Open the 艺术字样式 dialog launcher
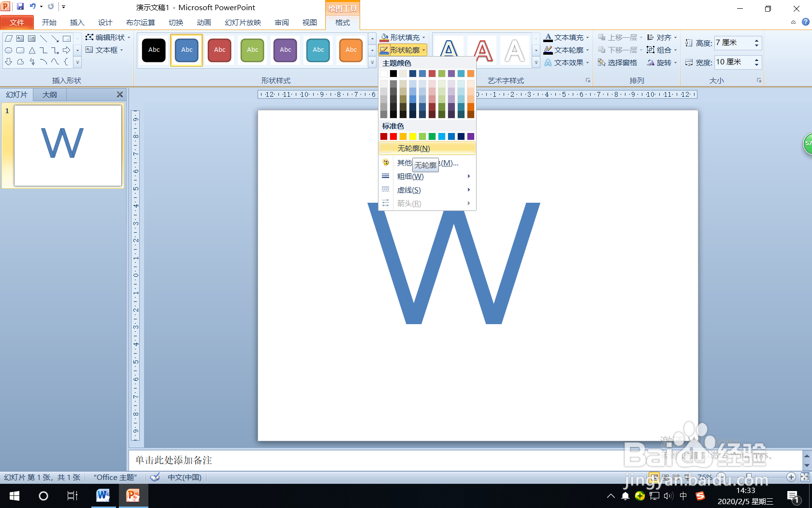Viewport: 812px width, 508px height. (588, 80)
